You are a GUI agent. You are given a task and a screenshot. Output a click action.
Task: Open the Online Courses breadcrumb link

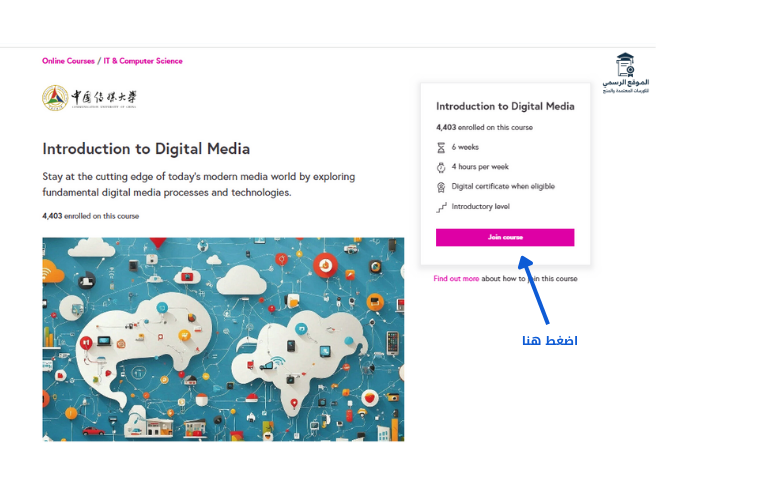click(x=68, y=61)
